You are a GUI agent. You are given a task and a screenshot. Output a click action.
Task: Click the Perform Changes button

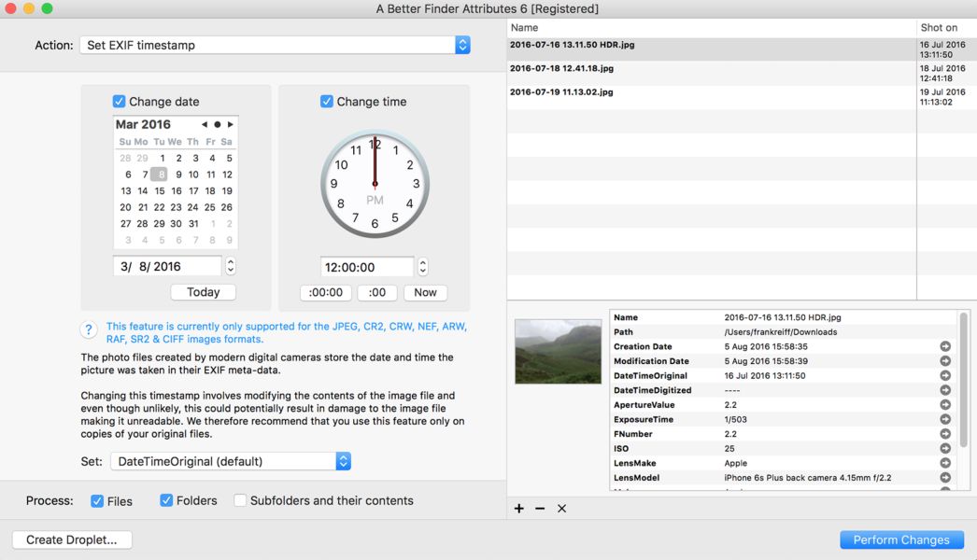(x=901, y=539)
